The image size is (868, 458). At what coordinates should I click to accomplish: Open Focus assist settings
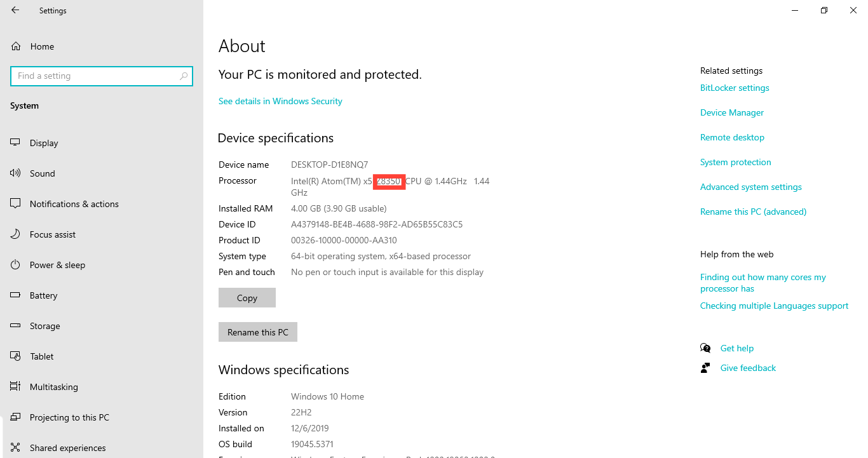51,234
